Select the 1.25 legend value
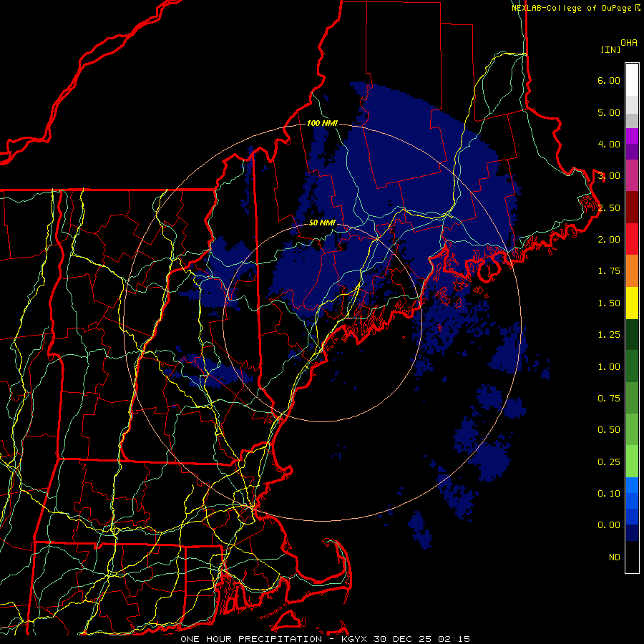 (x=608, y=335)
